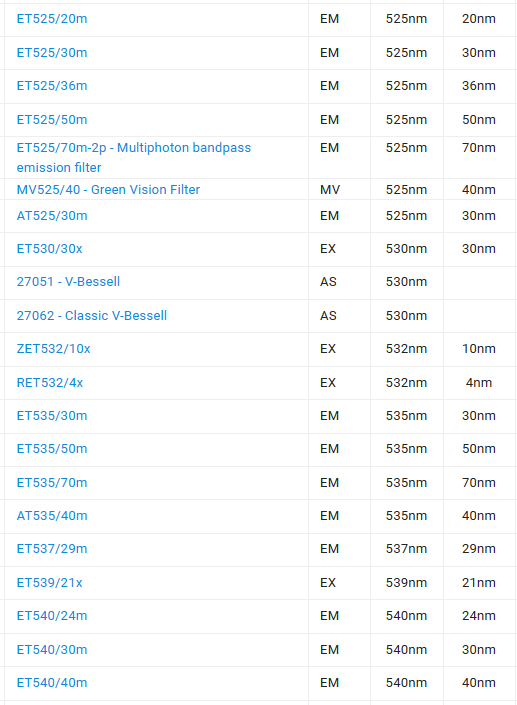The width and height of the screenshot is (517, 705).
Task: Click the 532nm cell in RET532/4x row
Action: coord(406,383)
